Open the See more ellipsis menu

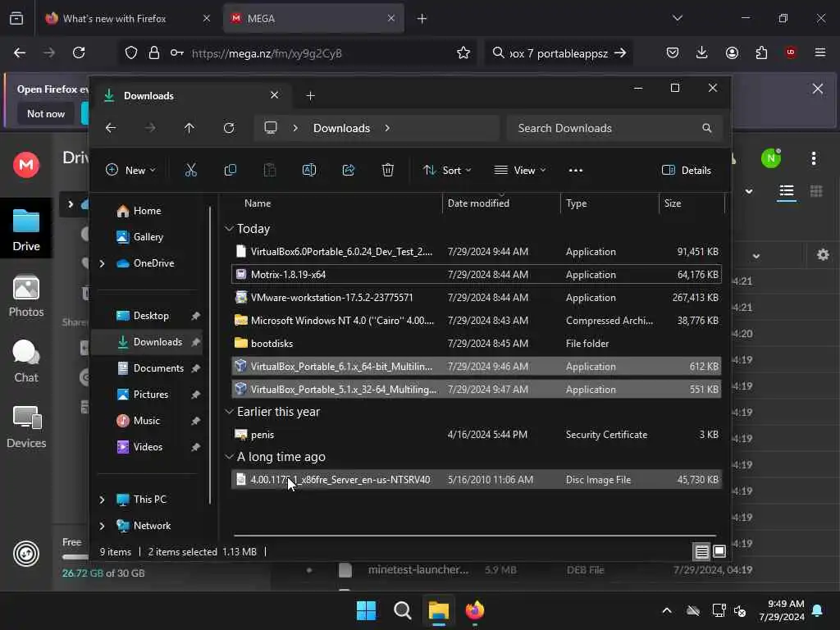pos(576,171)
